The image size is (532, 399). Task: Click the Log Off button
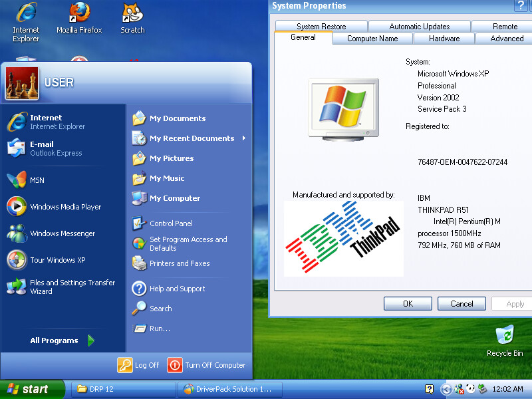coord(138,365)
